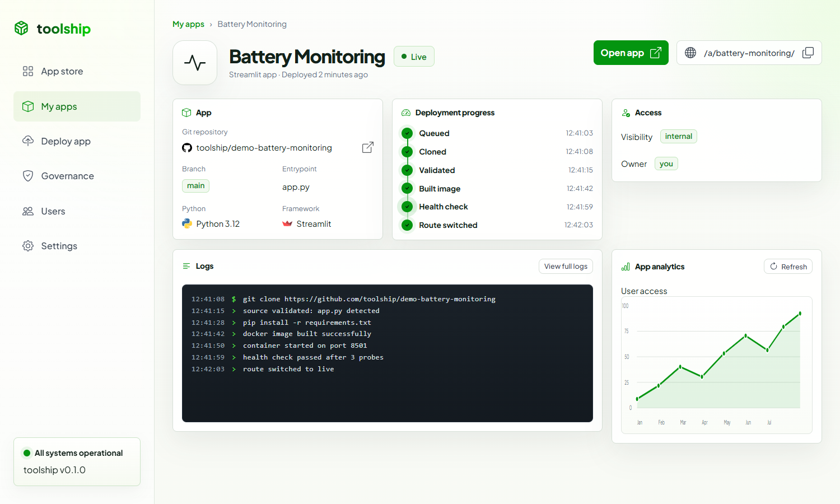Viewport: 840px width, 504px height.
Task: Click the Users people icon
Action: point(28,211)
